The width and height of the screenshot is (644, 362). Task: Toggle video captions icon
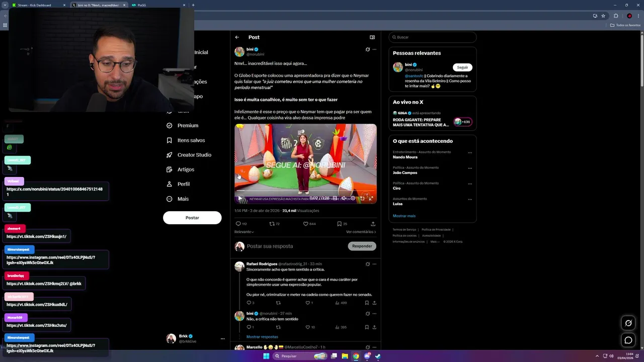pyautogui.click(x=335, y=198)
